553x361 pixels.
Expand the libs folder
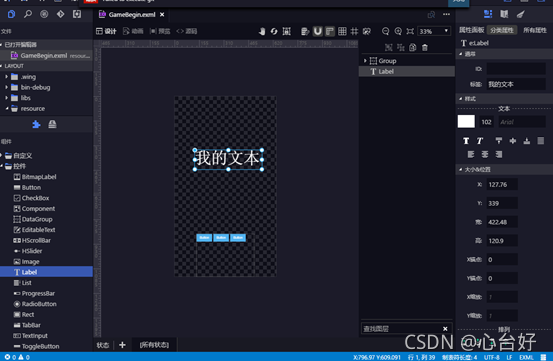(x=6, y=98)
